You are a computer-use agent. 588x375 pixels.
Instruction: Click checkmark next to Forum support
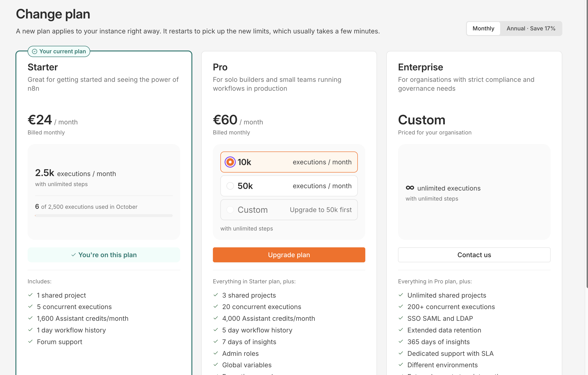[31, 342]
